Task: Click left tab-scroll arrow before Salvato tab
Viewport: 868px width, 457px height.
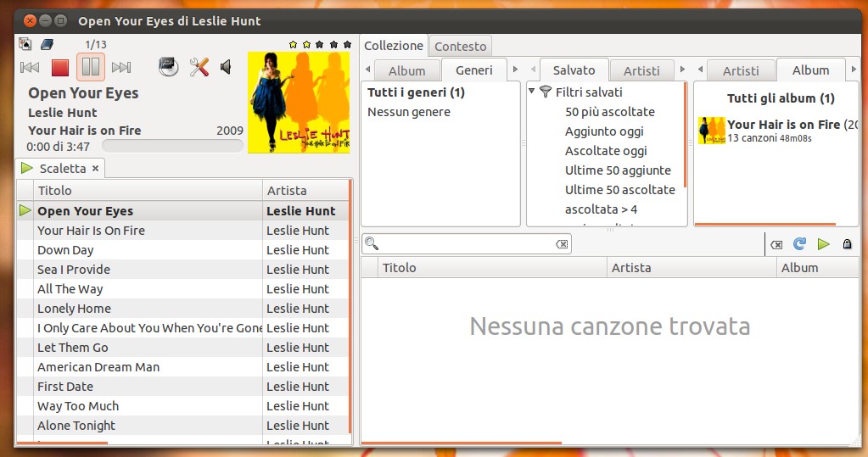Action: coord(533,70)
